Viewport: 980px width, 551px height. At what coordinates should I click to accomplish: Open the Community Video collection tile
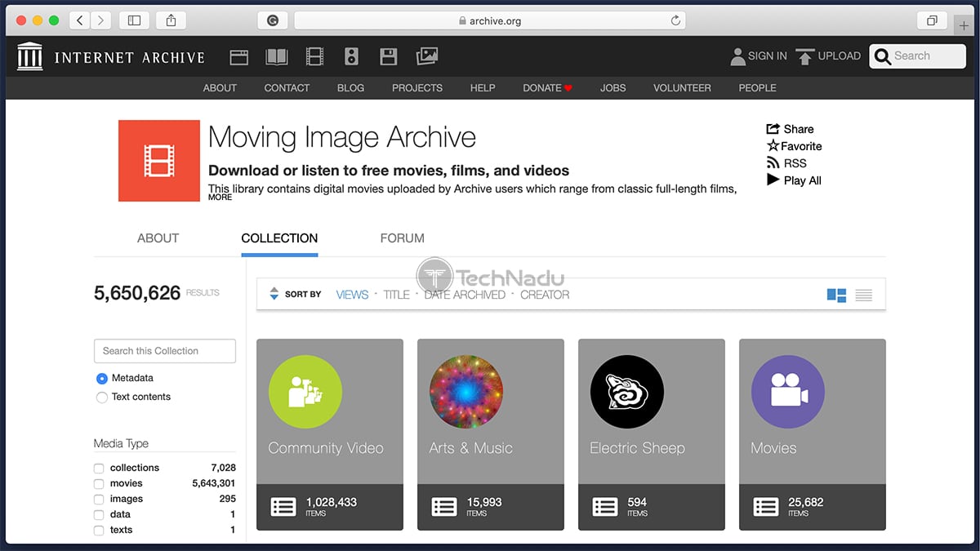click(x=330, y=435)
